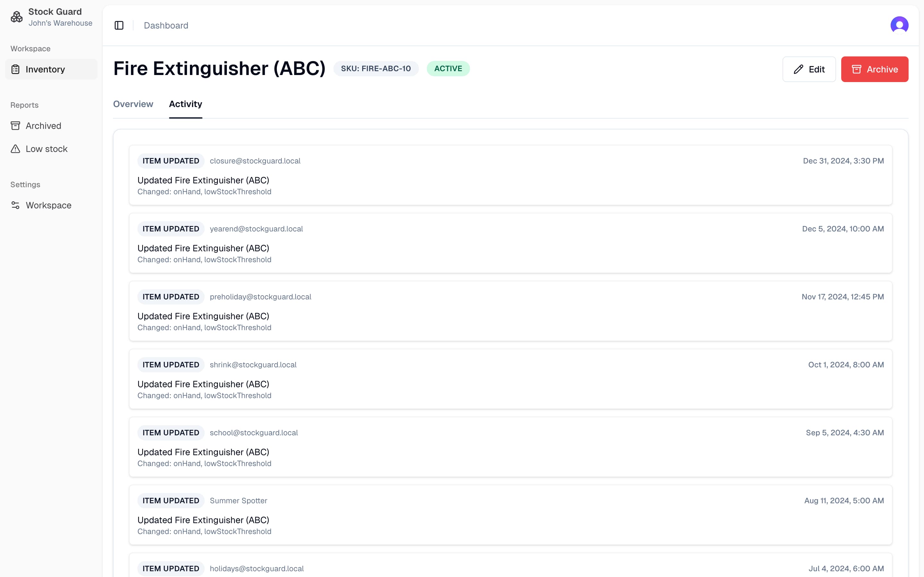924x577 pixels.
Task: Click the Low stock warning triangle icon
Action: tap(15, 149)
